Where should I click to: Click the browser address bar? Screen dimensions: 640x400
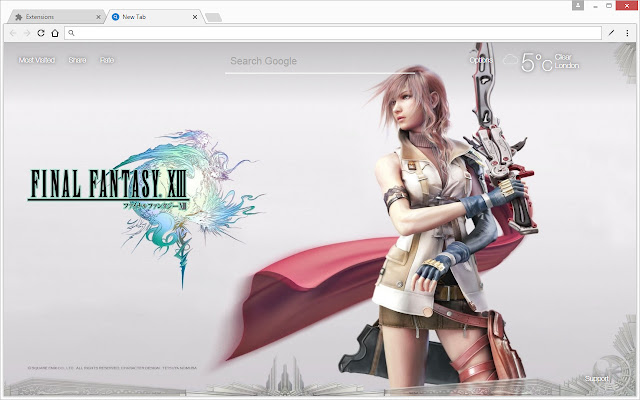[x=333, y=33]
